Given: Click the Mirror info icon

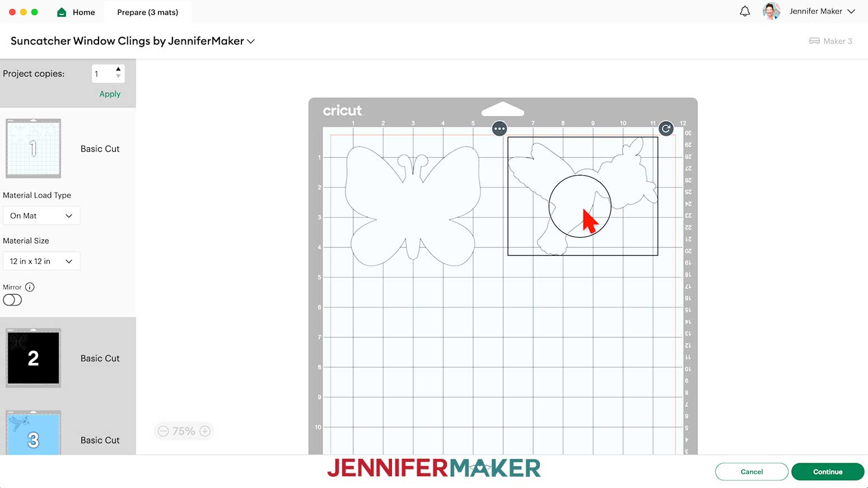Looking at the screenshot, I should [30, 287].
